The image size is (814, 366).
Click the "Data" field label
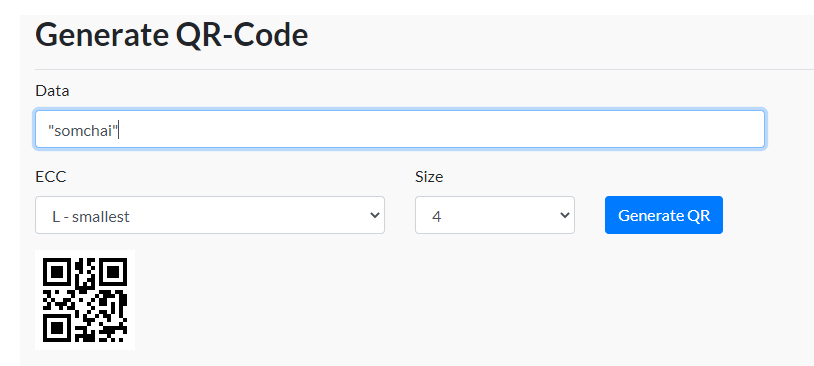(x=52, y=91)
